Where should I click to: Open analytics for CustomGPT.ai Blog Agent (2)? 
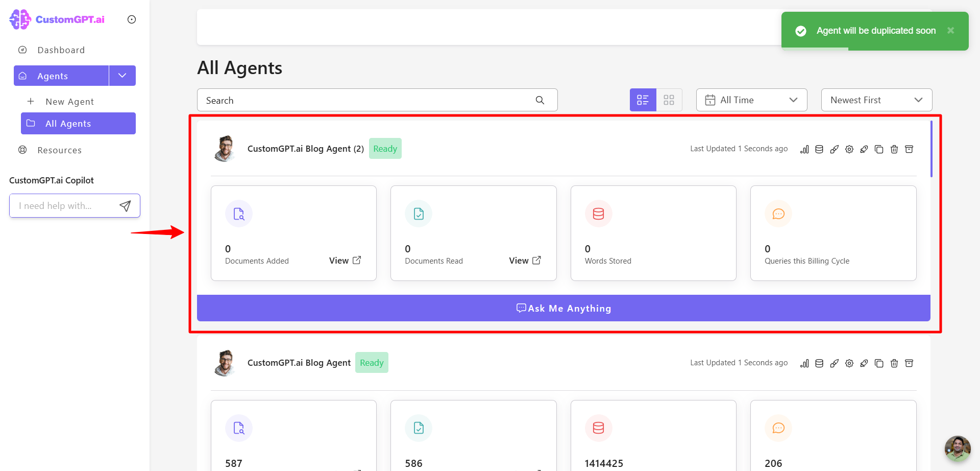point(804,149)
